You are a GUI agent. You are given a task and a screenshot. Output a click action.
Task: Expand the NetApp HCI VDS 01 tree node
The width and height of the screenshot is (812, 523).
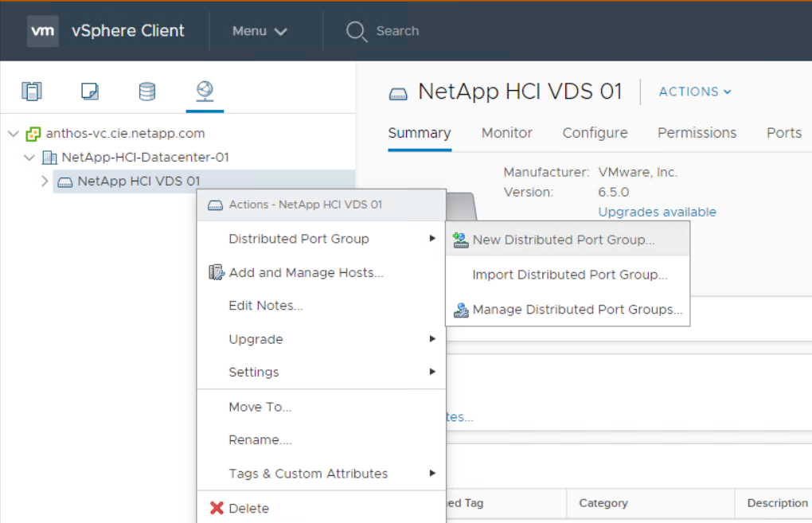(45, 181)
